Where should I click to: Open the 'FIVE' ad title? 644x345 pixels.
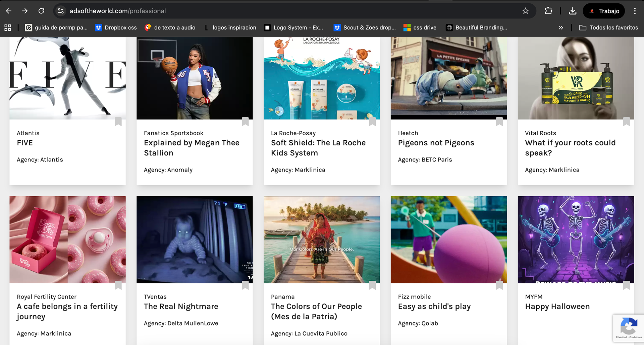[25, 143]
